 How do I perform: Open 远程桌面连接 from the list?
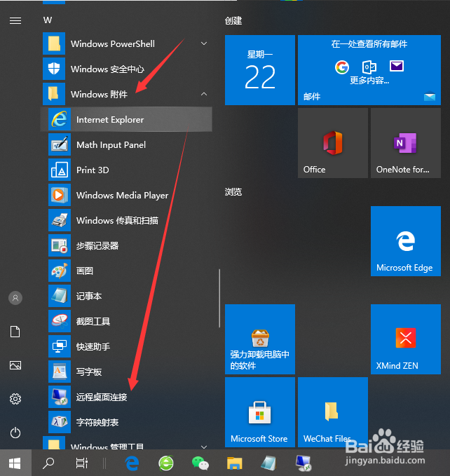(126, 397)
